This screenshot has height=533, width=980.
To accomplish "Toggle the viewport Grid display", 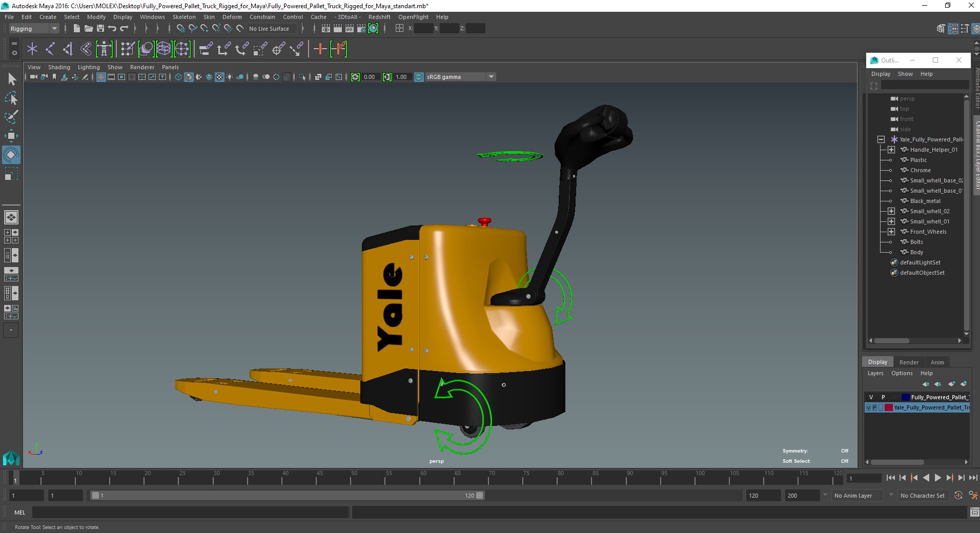I will click(101, 77).
